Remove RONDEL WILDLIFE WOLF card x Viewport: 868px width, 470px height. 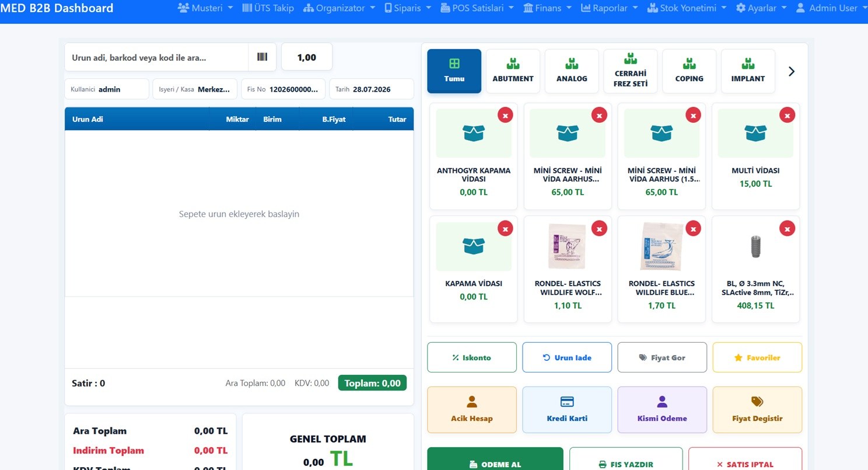[x=599, y=229]
